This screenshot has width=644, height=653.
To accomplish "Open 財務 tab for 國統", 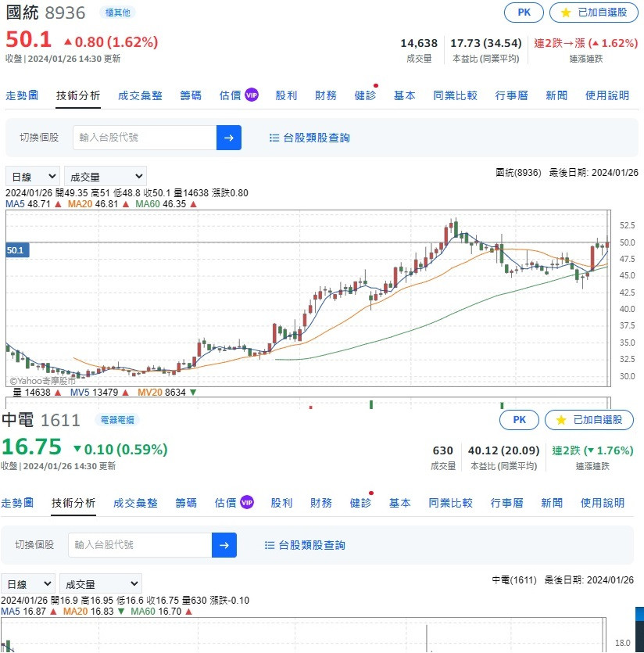I will [x=326, y=95].
